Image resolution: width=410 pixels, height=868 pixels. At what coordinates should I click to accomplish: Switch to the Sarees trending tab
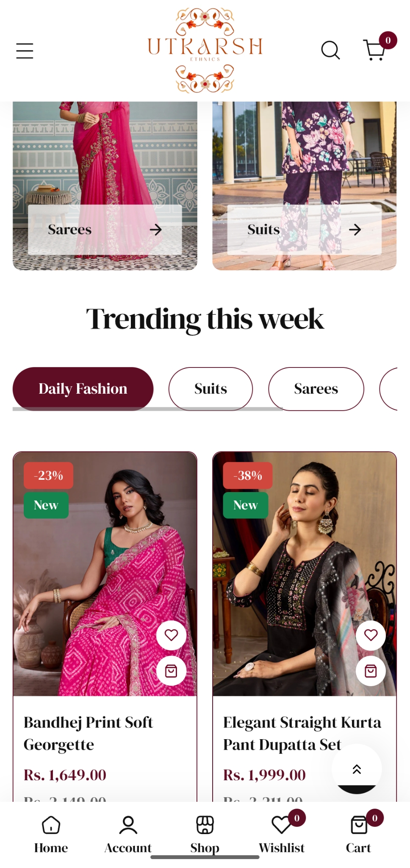(316, 389)
